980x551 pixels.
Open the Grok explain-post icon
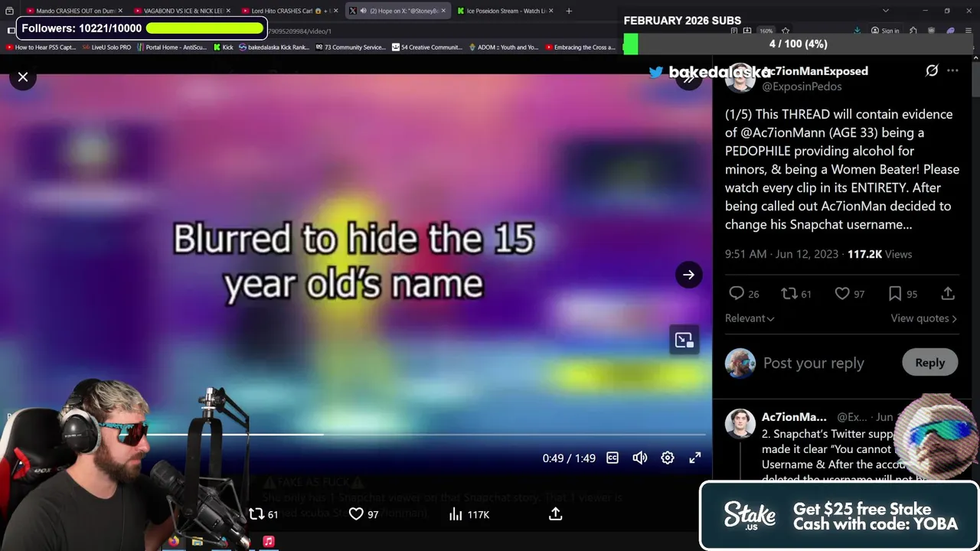coord(932,70)
